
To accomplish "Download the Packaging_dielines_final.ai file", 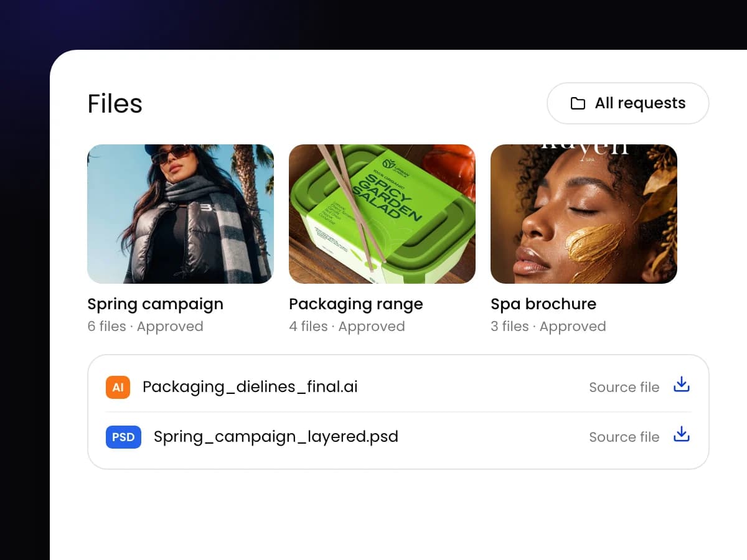I will pyautogui.click(x=682, y=385).
